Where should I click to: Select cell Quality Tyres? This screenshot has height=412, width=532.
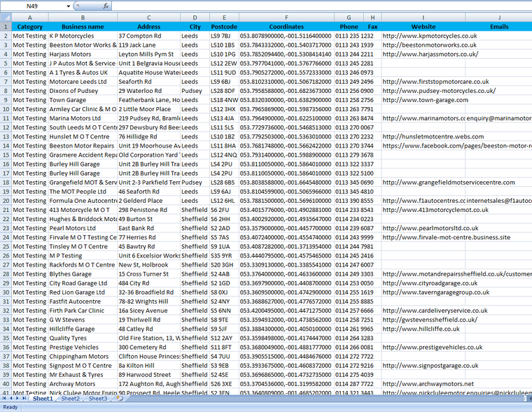click(83, 338)
